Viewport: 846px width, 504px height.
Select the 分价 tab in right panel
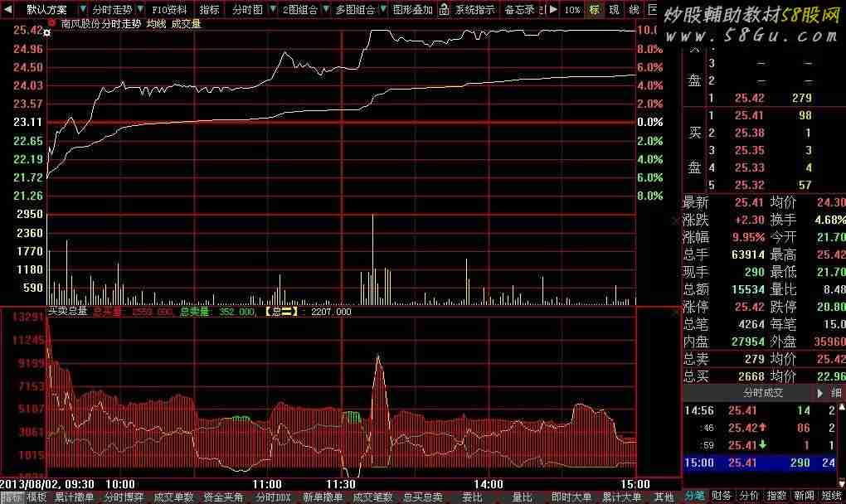[x=749, y=496]
